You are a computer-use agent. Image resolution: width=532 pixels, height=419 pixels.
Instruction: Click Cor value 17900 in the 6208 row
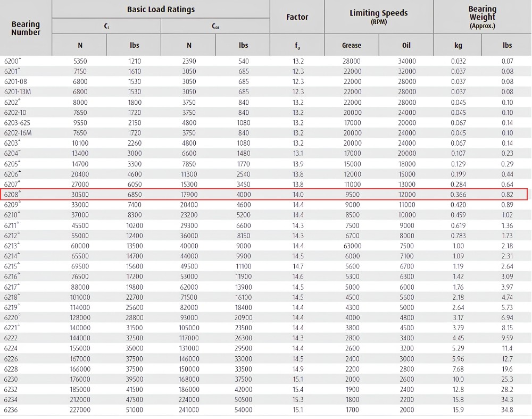point(189,195)
